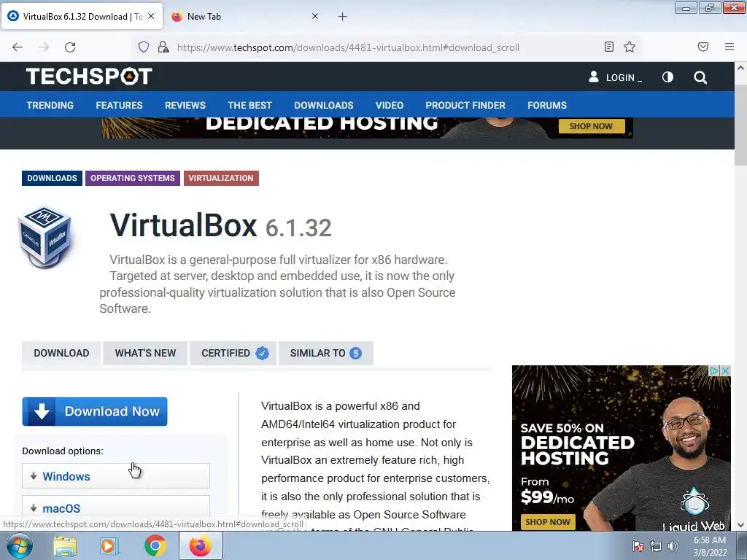The width and height of the screenshot is (747, 560).
Task: Click the padlock site info icon
Action: pyautogui.click(x=163, y=47)
